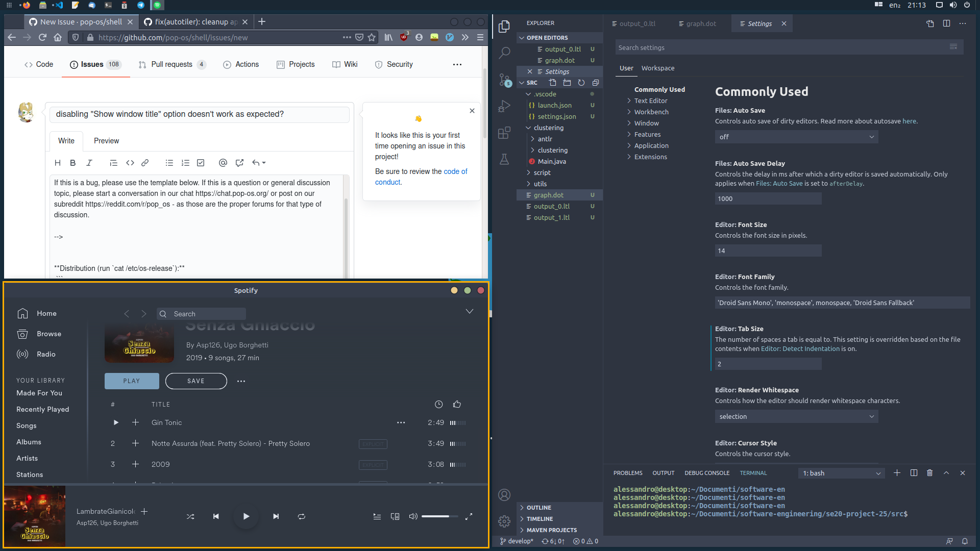Open Render Whitespace selection dropdown
980x551 pixels.
pos(796,416)
